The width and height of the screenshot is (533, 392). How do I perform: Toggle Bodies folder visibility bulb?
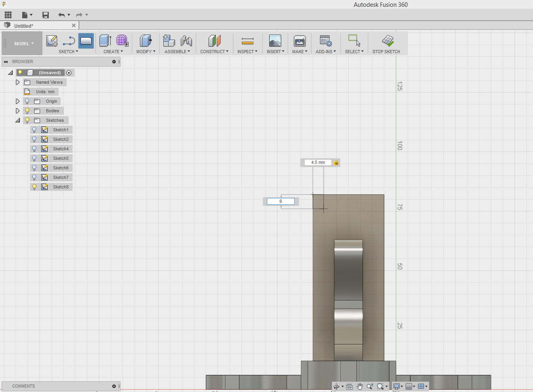pos(27,111)
